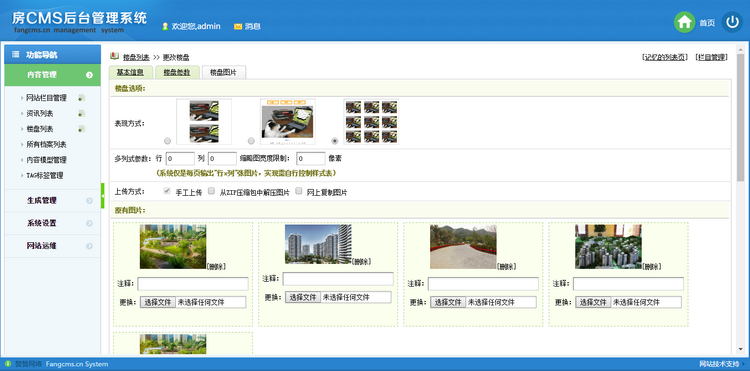Click the green status icon in footer
Viewport: 750px width, 371px height.
pyautogui.click(x=8, y=364)
